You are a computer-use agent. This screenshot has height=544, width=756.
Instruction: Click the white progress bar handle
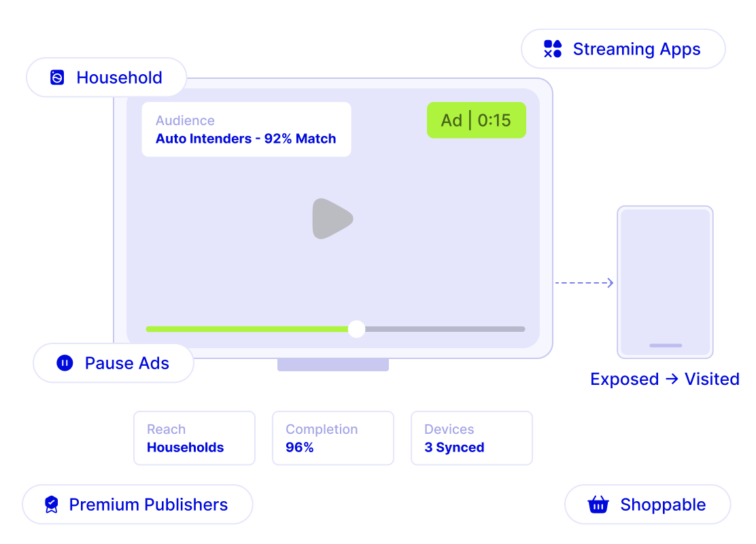pos(356,329)
